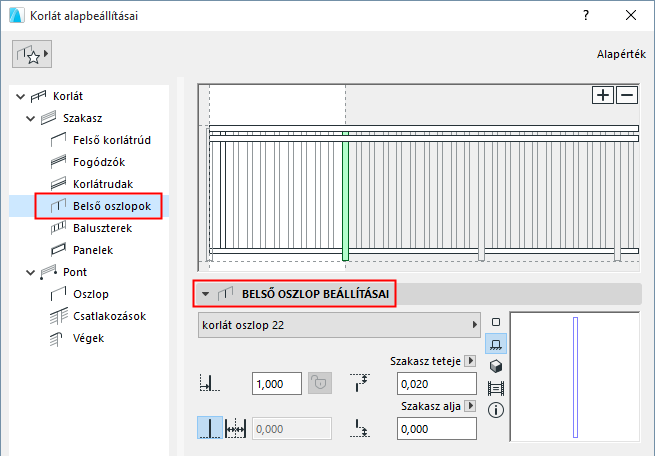The image size is (655, 456).
Task: Click the bottom offset arrow icon
Action: 360,428
